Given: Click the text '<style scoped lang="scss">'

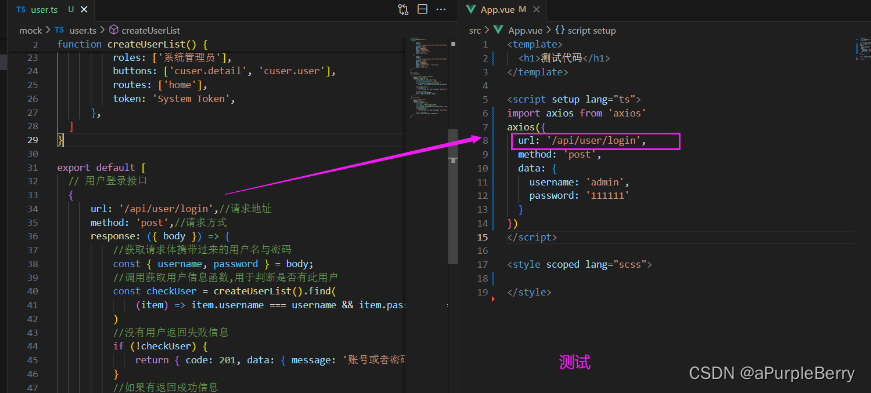Looking at the screenshot, I should (x=579, y=265).
